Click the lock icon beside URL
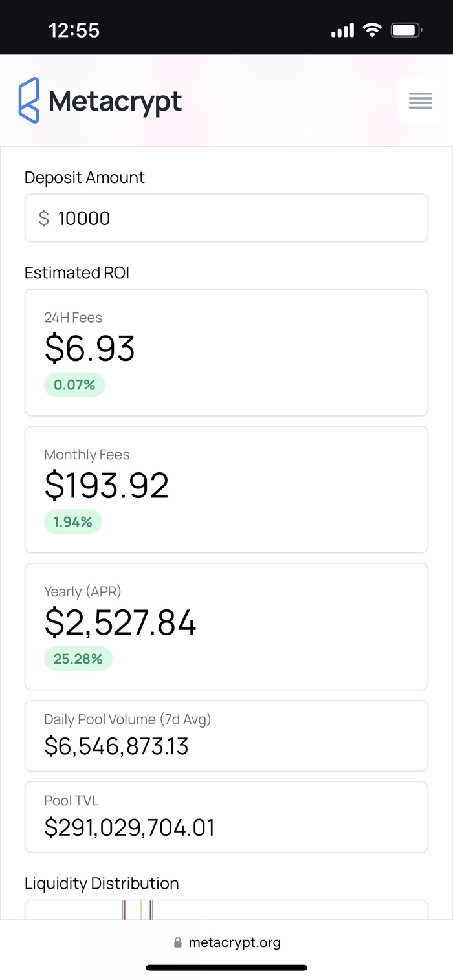 tap(178, 943)
